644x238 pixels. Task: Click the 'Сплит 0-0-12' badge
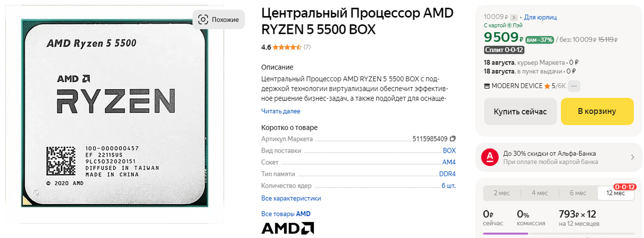504,50
